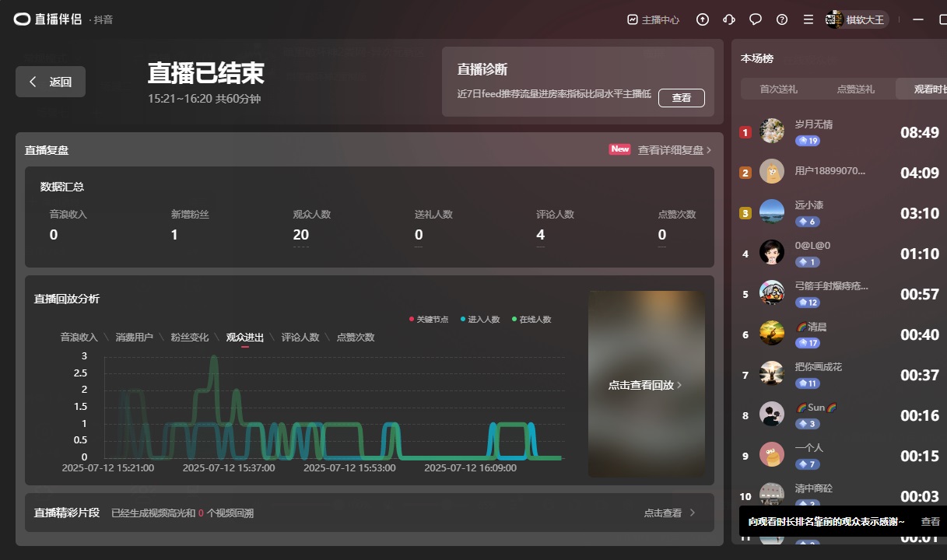This screenshot has width=947, height=560.
Task: Click level 19 badge under 岁月无情
Action: tap(808, 141)
